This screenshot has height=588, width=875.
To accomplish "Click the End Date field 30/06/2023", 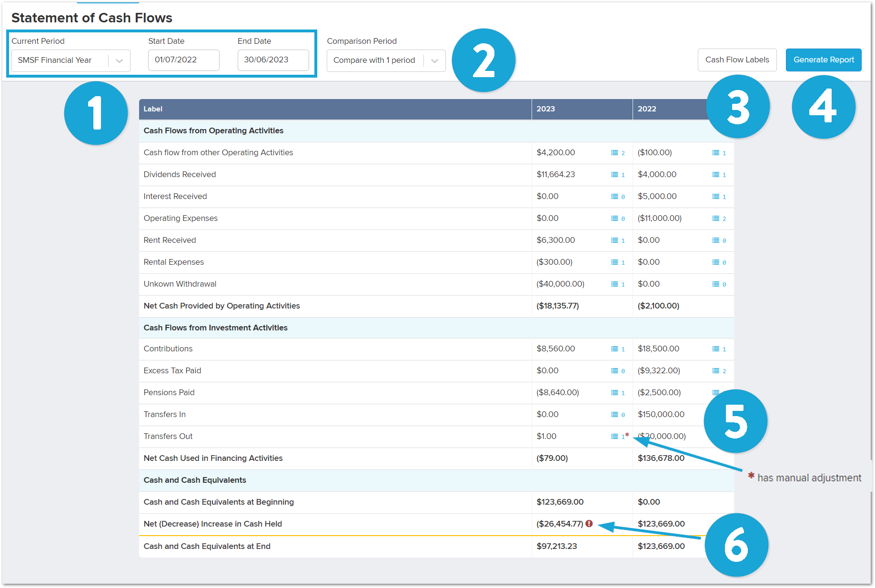I will pos(273,60).
